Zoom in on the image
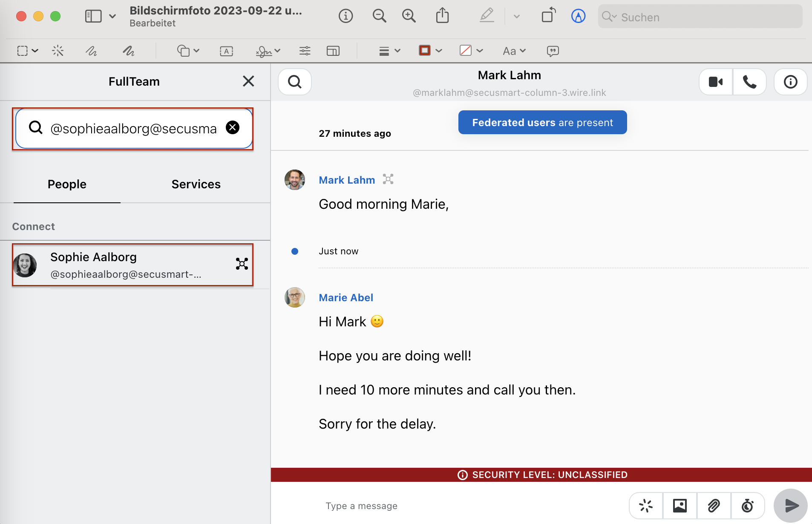812x524 pixels. coord(409,16)
